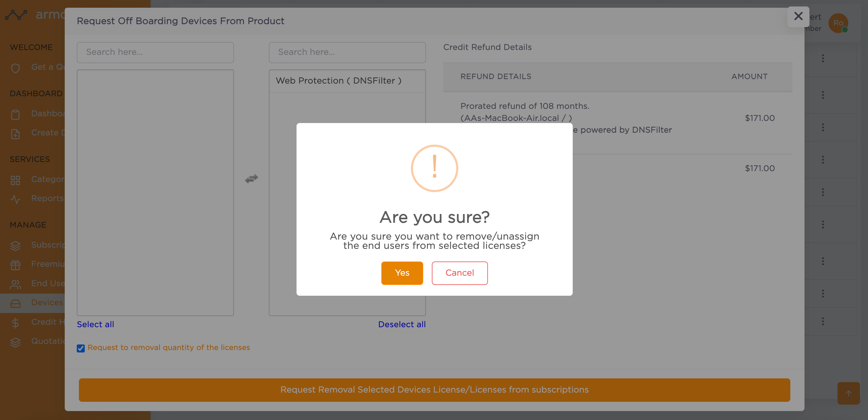
Task: Open Credit History sidebar item
Action: [48, 322]
